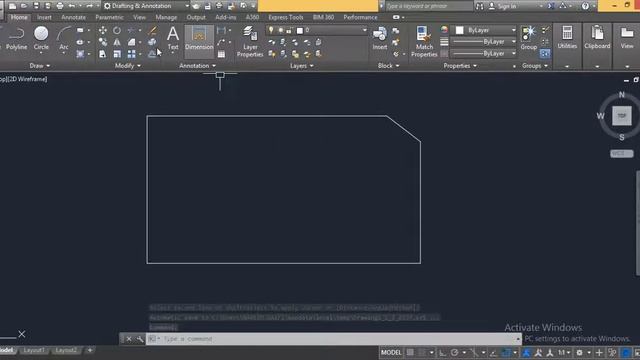
Task: Expand the Properties panel
Action: point(460,66)
